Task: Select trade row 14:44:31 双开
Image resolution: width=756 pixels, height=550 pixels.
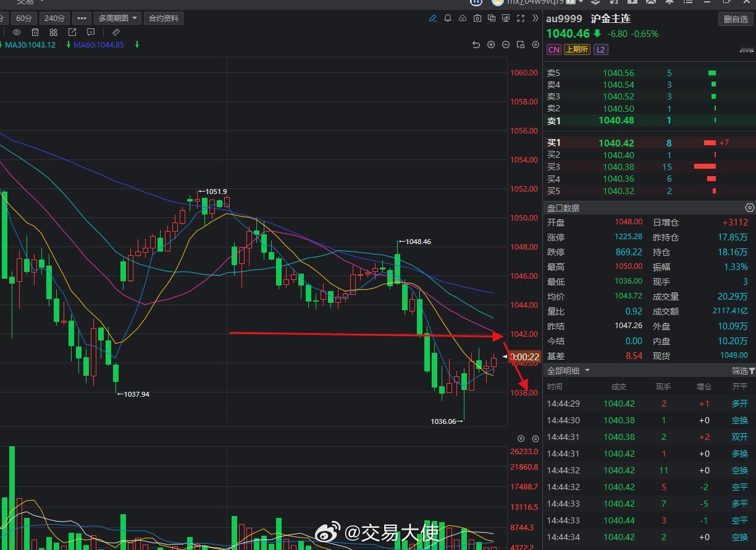Action: tap(649, 437)
